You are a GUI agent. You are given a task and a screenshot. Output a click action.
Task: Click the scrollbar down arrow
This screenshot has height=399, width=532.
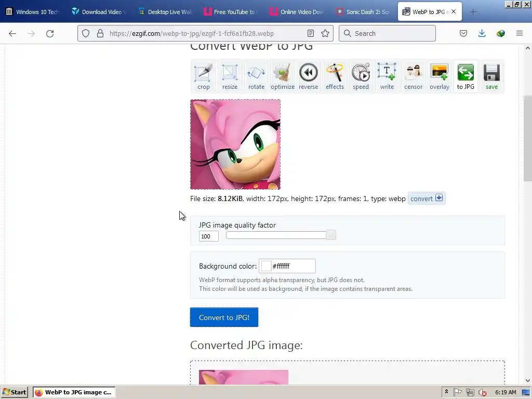(x=528, y=381)
